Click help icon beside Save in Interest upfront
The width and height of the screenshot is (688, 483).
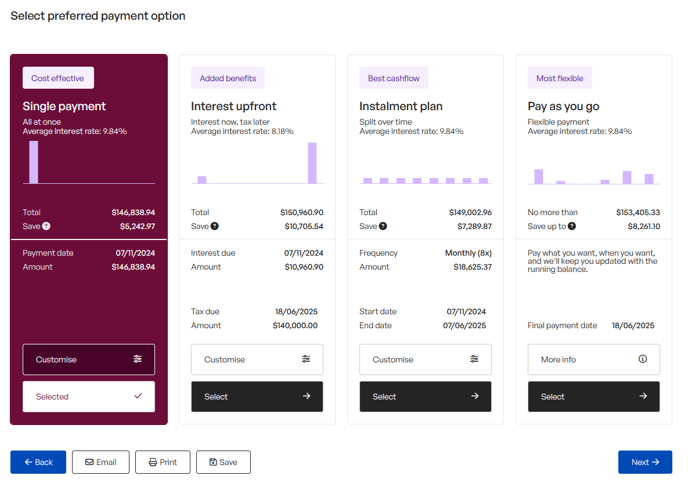click(214, 227)
